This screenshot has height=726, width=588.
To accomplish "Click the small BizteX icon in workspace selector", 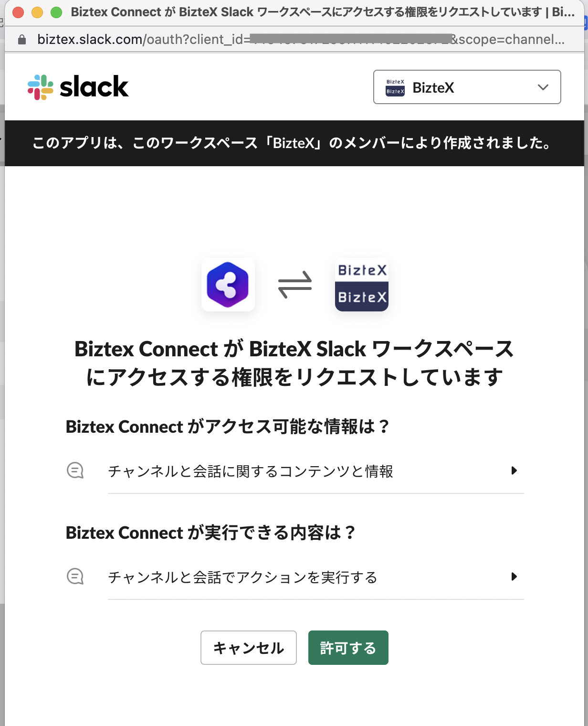I will click(395, 87).
